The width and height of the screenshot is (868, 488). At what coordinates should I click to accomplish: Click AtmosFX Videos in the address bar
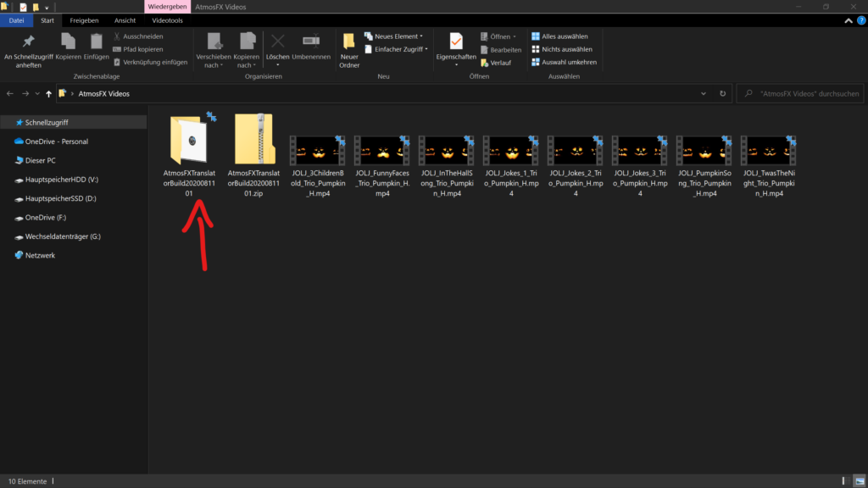pyautogui.click(x=104, y=93)
